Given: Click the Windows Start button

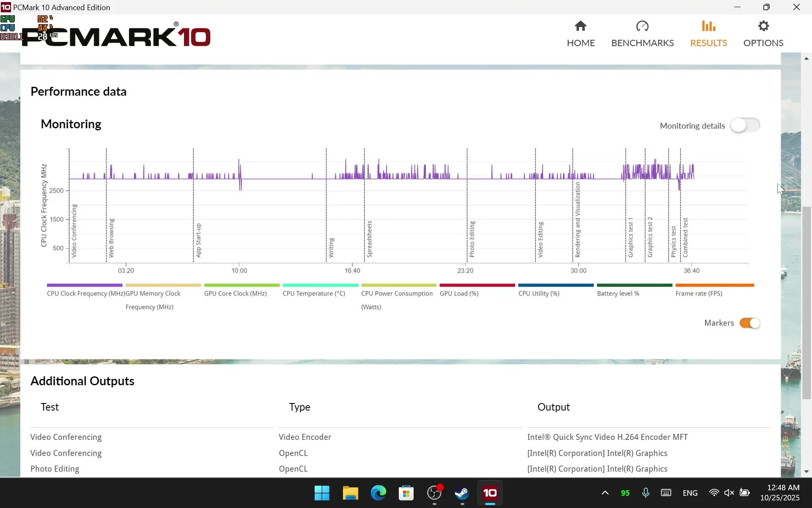Looking at the screenshot, I should click(322, 493).
